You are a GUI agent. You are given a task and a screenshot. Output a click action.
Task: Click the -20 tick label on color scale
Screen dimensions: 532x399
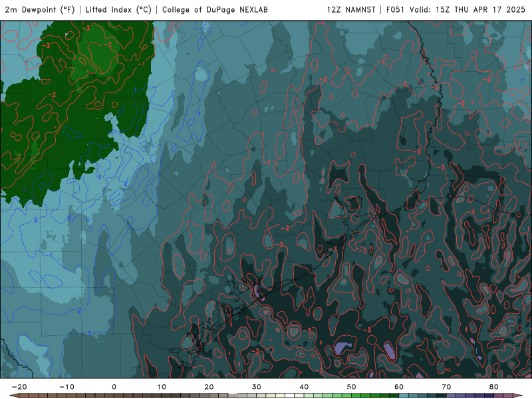point(19,387)
